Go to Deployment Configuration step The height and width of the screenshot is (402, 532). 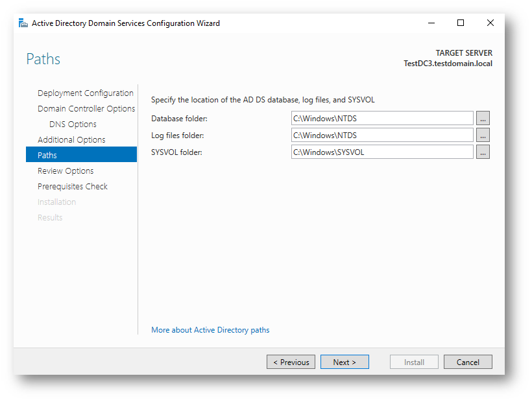pyautogui.click(x=85, y=93)
